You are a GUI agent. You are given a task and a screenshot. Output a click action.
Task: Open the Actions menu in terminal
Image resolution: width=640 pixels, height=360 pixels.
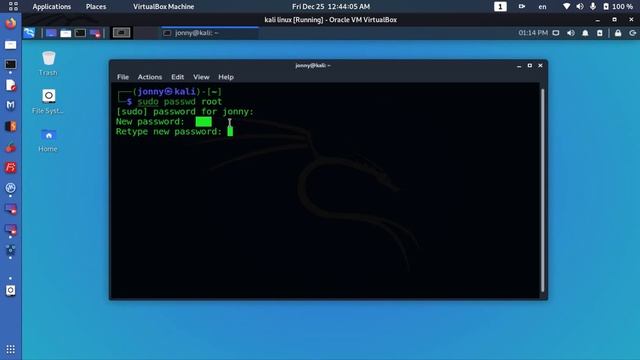point(150,77)
